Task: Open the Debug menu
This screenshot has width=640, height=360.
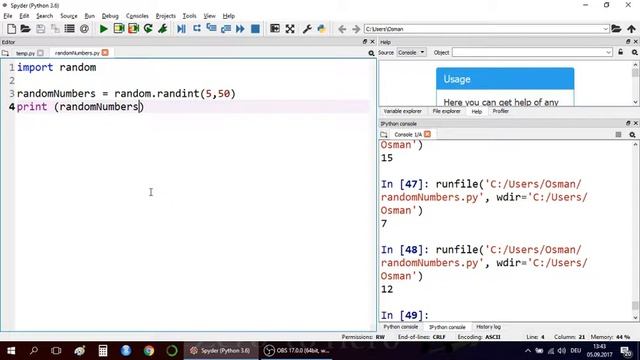Action: (110, 16)
